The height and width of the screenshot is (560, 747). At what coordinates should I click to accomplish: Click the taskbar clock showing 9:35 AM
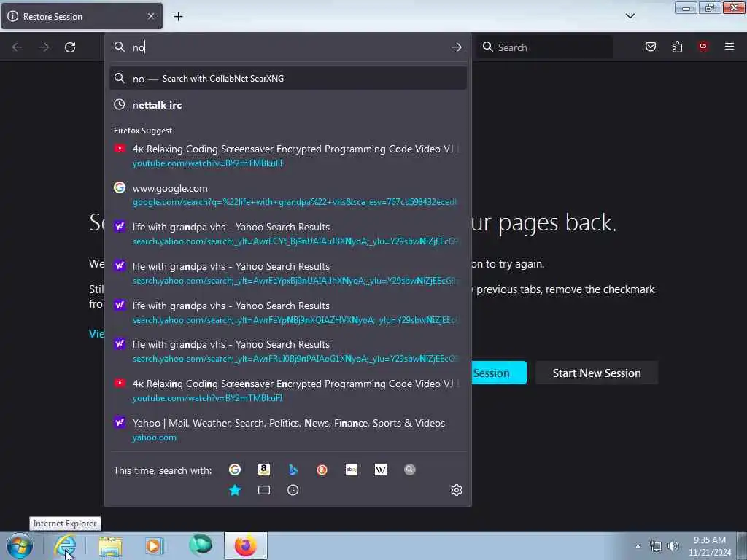click(710, 546)
